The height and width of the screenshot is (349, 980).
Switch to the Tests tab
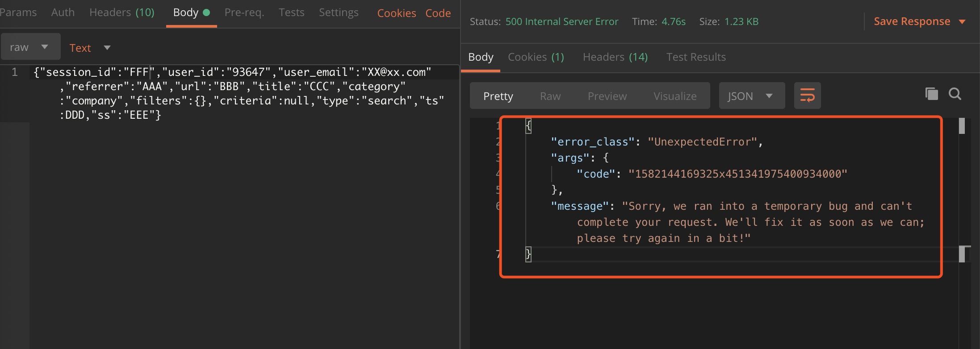click(292, 12)
